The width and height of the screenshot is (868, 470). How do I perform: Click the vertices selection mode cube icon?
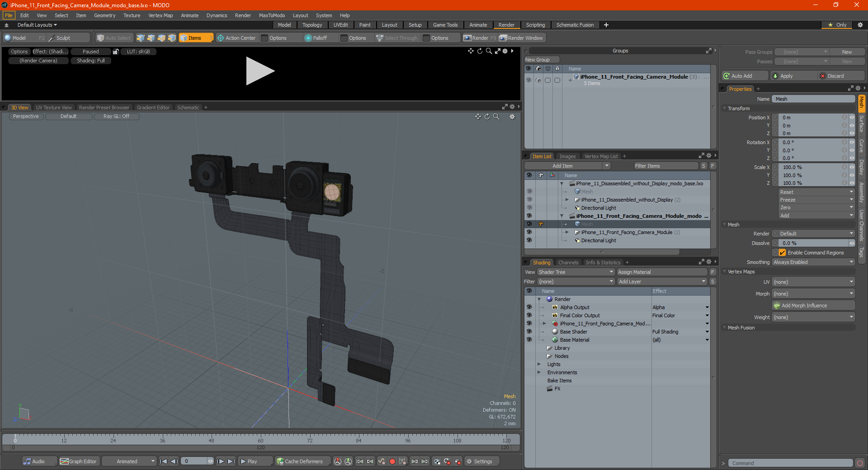[x=141, y=38]
